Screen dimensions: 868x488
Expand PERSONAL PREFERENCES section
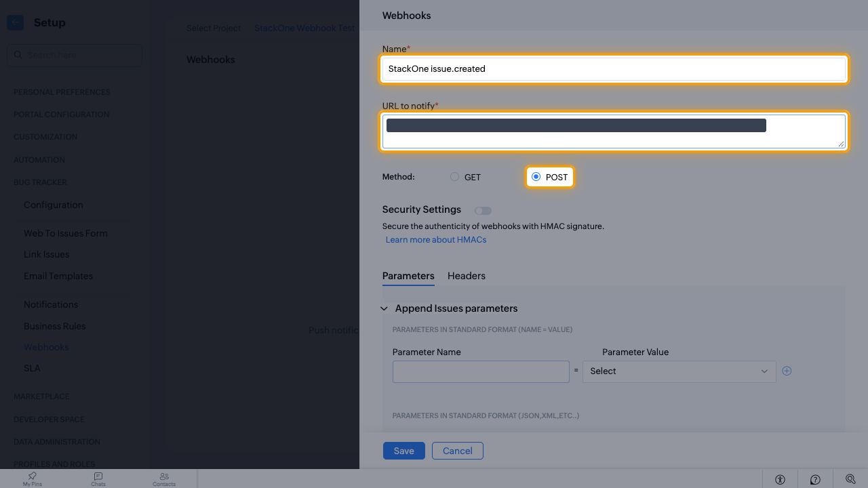(x=62, y=91)
